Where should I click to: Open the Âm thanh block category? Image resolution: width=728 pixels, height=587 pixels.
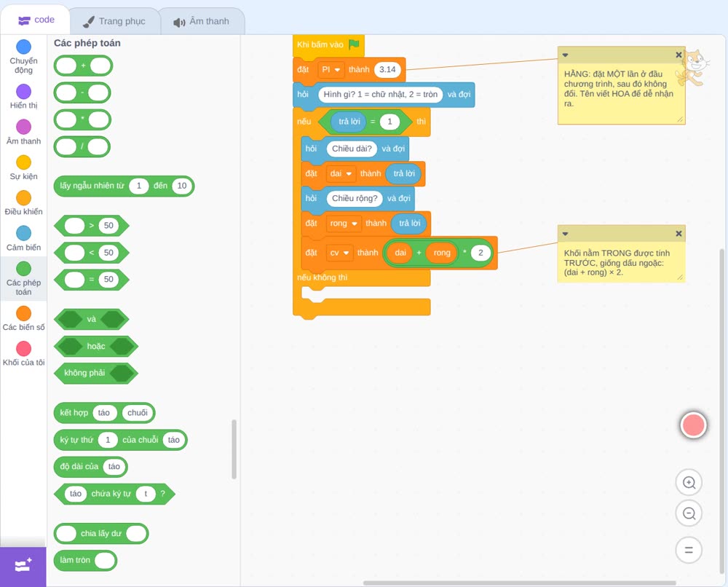(x=24, y=132)
